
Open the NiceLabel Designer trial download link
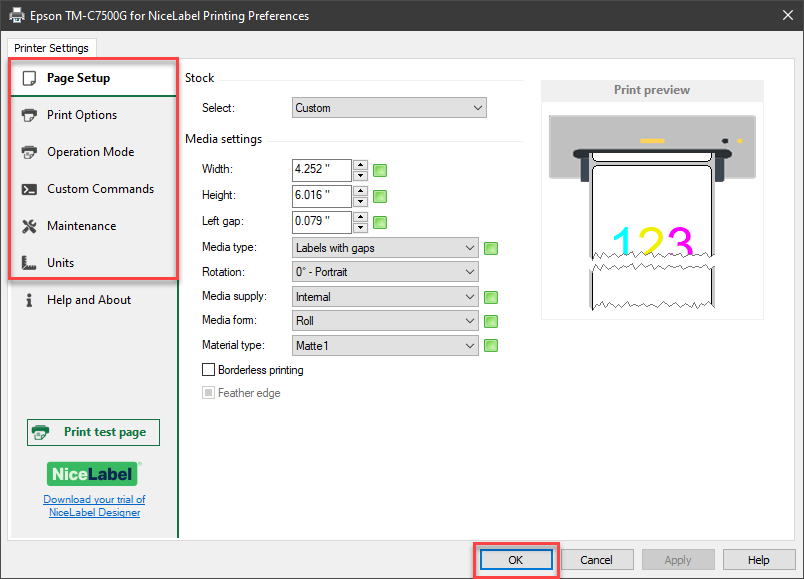coord(93,506)
